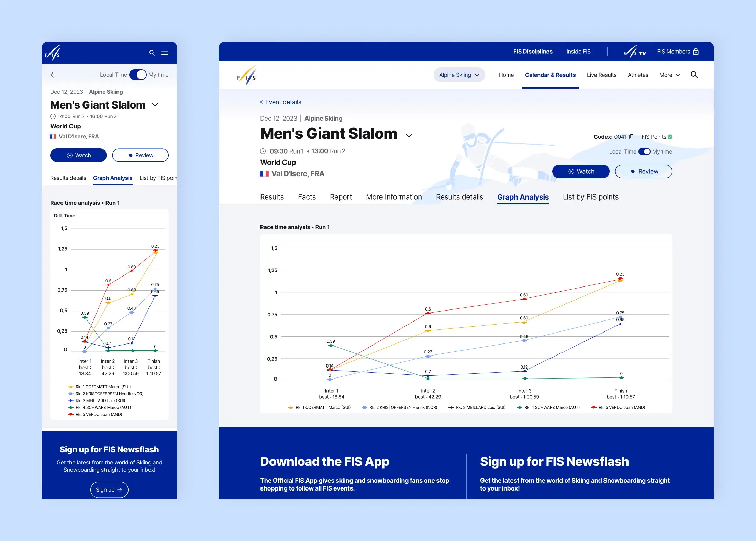Screen dimensions: 756x541
Task: Open Live Results in main nav
Action: 601,75
